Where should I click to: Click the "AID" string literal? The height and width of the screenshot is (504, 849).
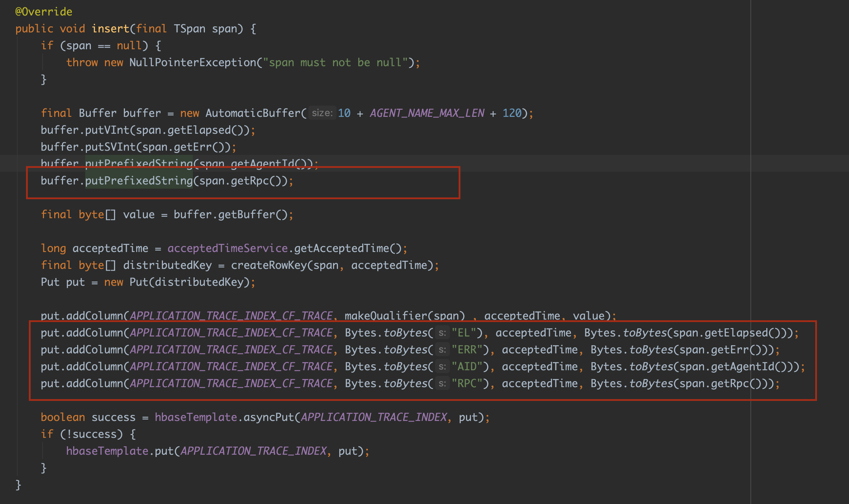coord(467,366)
